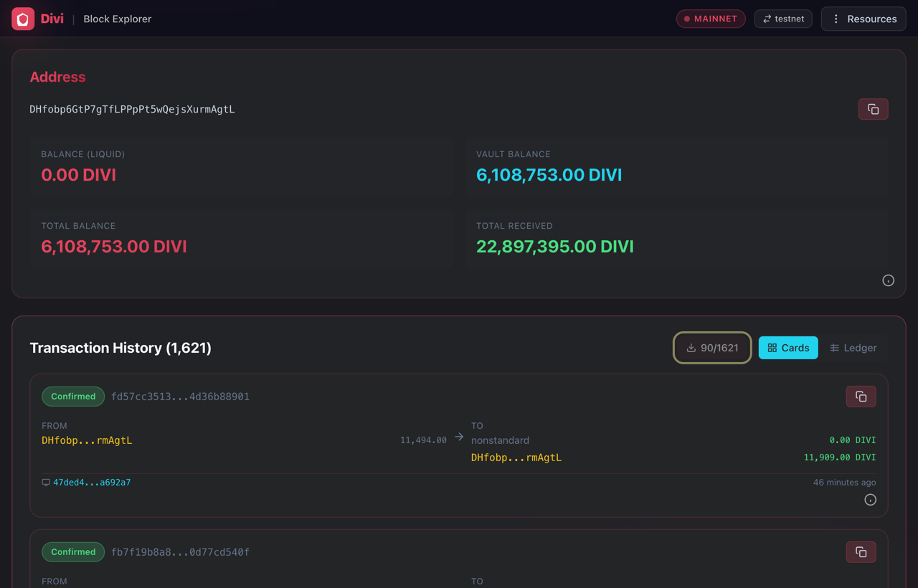Click the vault balance 6,108,753.00 DIVI value
Image resolution: width=918 pixels, height=588 pixels.
[x=549, y=175]
